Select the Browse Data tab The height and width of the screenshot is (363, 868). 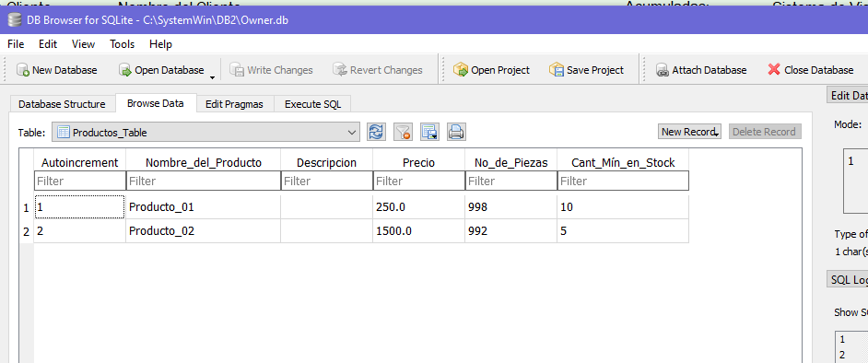(x=156, y=103)
